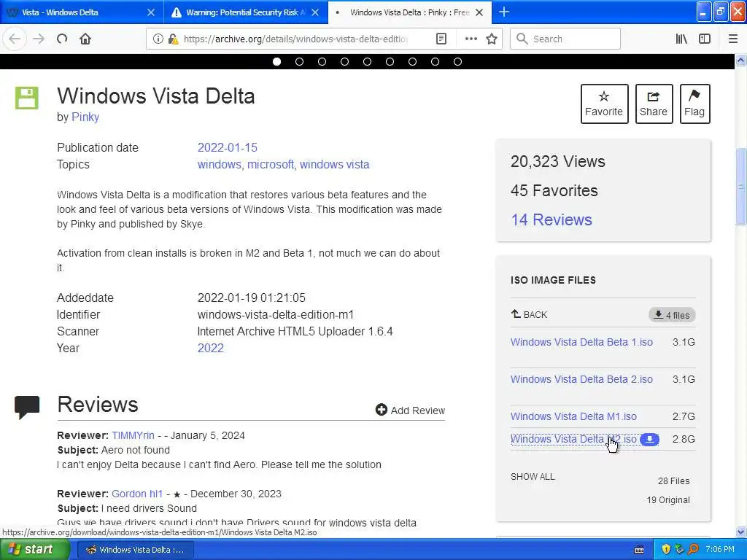Open the page actions three-dot menu
The width and height of the screenshot is (747, 560).
click(471, 39)
